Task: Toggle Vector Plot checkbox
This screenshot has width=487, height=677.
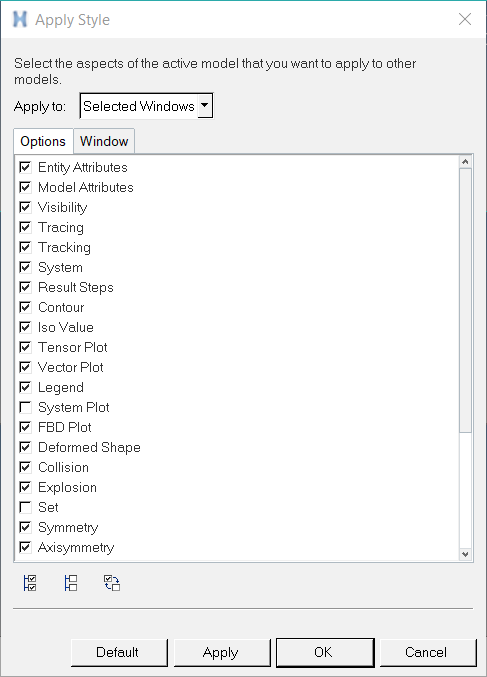Action: pos(25,367)
